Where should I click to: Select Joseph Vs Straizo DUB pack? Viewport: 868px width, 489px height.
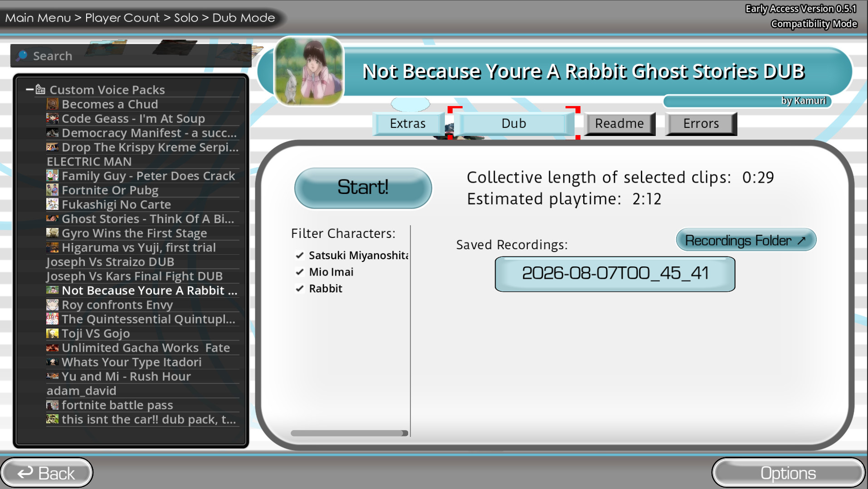142,262
